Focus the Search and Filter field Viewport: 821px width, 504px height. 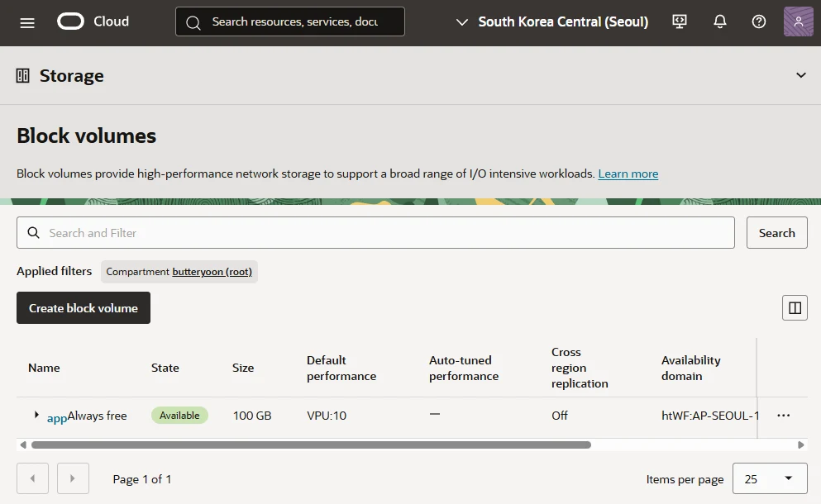coord(375,232)
